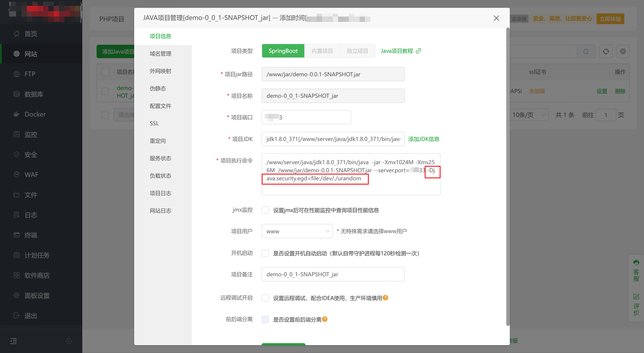Click the dialog vertical scrollbar
This screenshot has height=353, width=644.
(x=508, y=175)
